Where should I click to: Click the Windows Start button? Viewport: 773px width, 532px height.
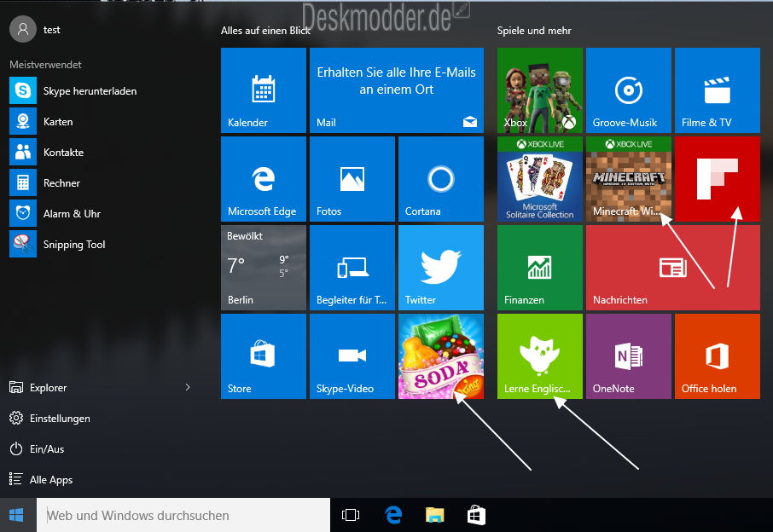pyautogui.click(x=17, y=515)
